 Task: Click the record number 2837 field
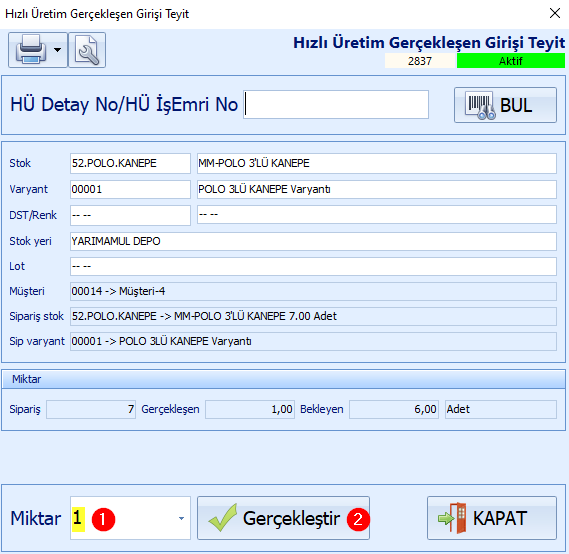[420, 61]
